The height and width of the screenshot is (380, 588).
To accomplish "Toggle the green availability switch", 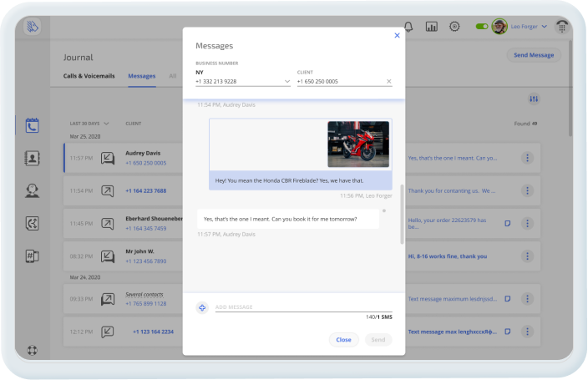I will point(482,27).
